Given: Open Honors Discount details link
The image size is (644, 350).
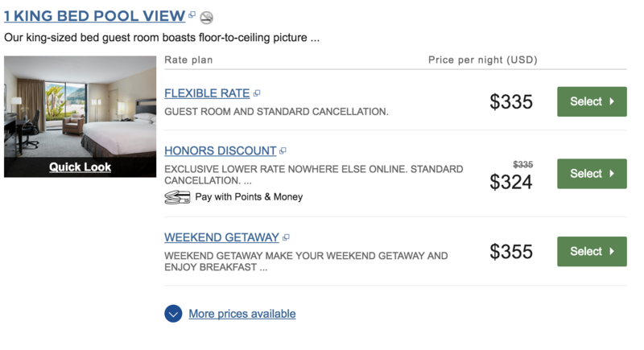Looking at the screenshot, I should tap(220, 151).
